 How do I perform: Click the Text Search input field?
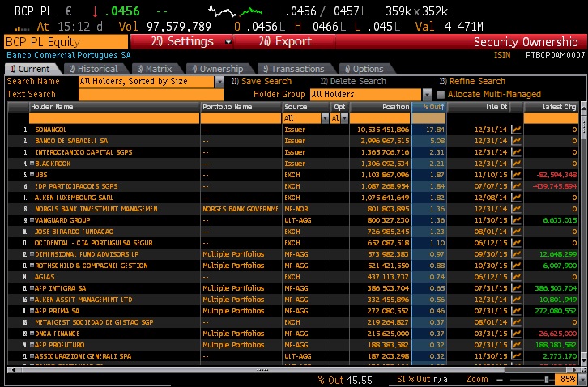point(151,94)
